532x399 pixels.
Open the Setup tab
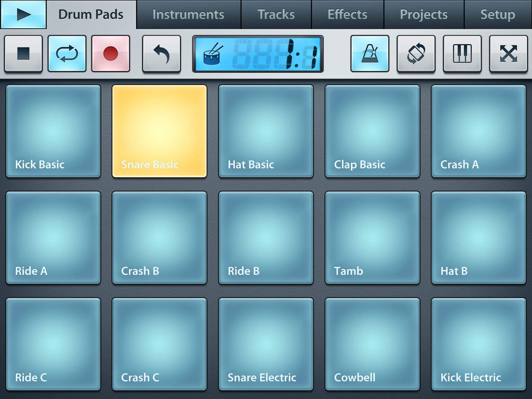[x=498, y=15]
